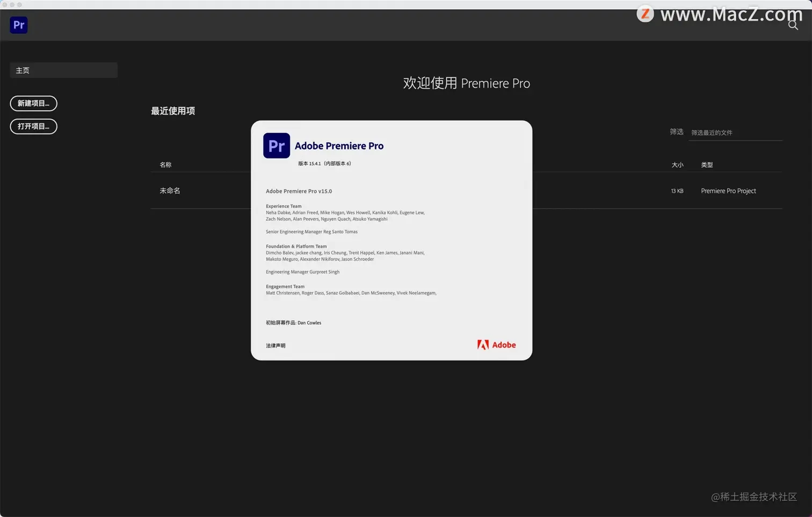Click the 版本 15.4.1 version text in dialog
812x517 pixels.
[x=324, y=163]
